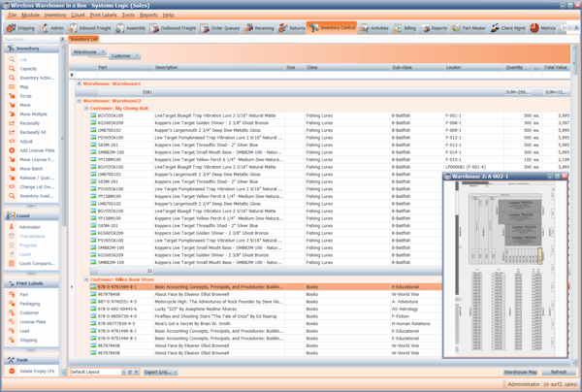The height and width of the screenshot is (392, 582).
Task: Collapse the Inventory sidebar panel header
Action: point(31,49)
